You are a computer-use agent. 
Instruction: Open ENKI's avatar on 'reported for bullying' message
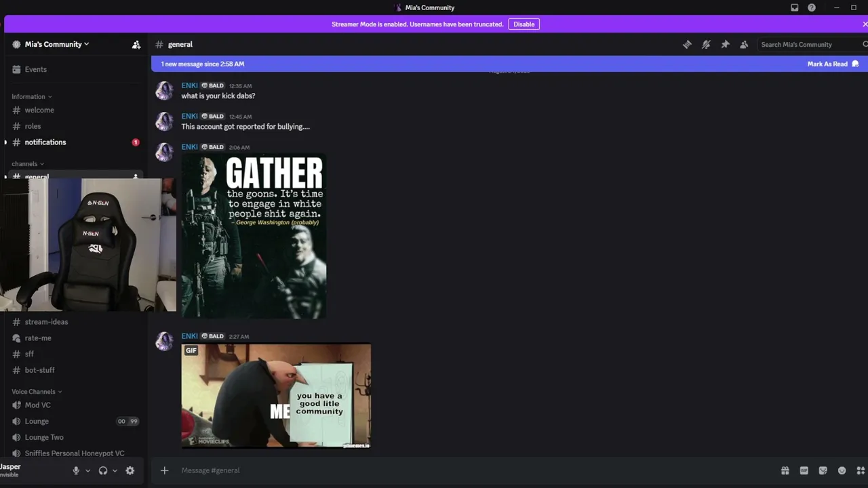pos(164,121)
